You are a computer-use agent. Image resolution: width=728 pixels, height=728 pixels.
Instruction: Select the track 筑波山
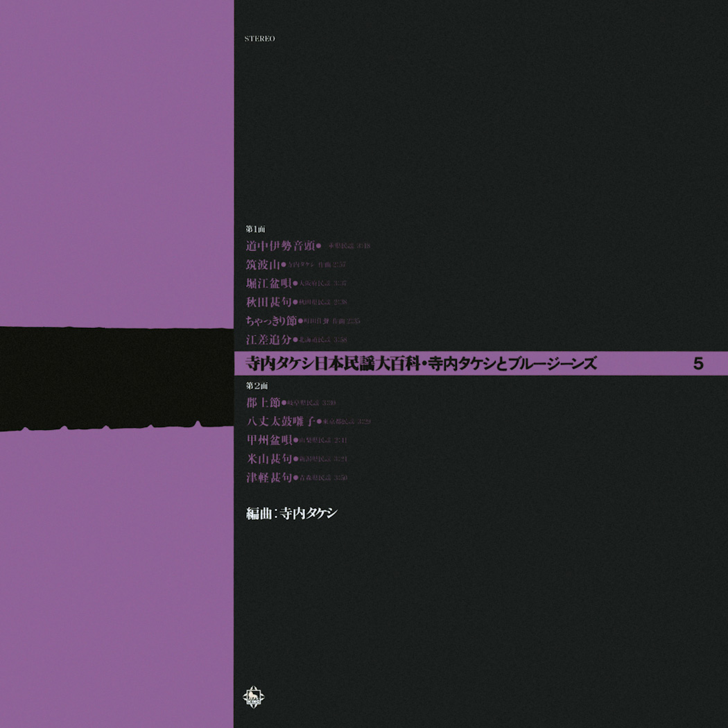(x=263, y=264)
